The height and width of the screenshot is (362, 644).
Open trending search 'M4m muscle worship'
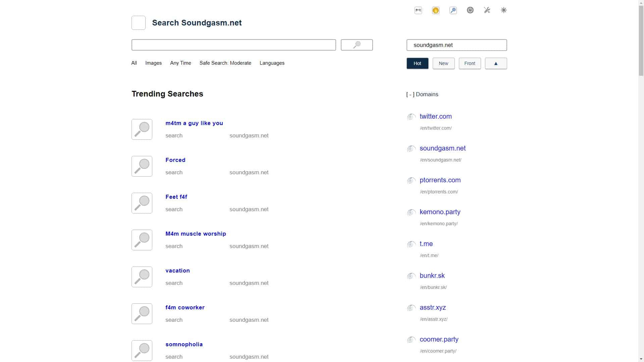coord(196,234)
